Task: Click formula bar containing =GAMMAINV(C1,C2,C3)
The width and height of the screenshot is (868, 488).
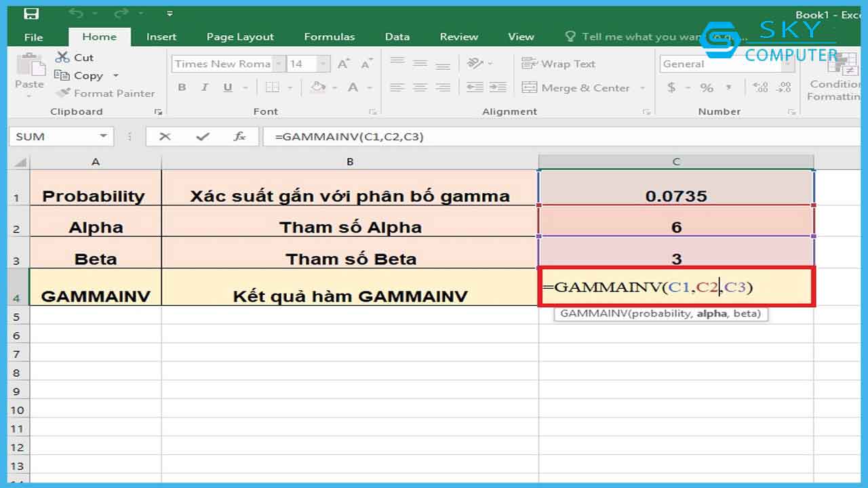Action: pyautogui.click(x=563, y=136)
